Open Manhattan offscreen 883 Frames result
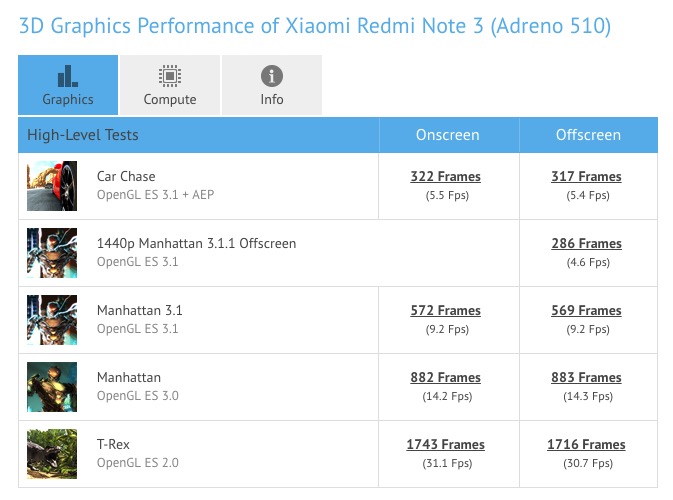This screenshot has width=673, height=500. click(x=586, y=378)
